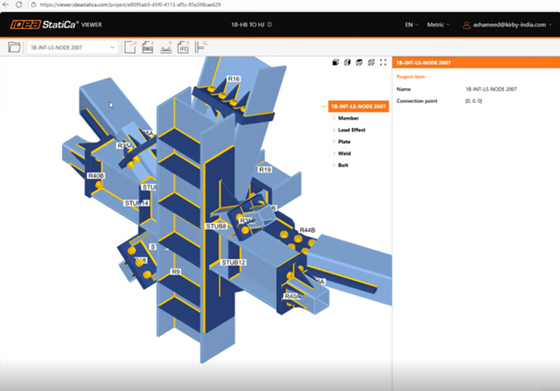Switch to top cube view
The width and height of the screenshot is (560, 391).
pyautogui.click(x=359, y=62)
